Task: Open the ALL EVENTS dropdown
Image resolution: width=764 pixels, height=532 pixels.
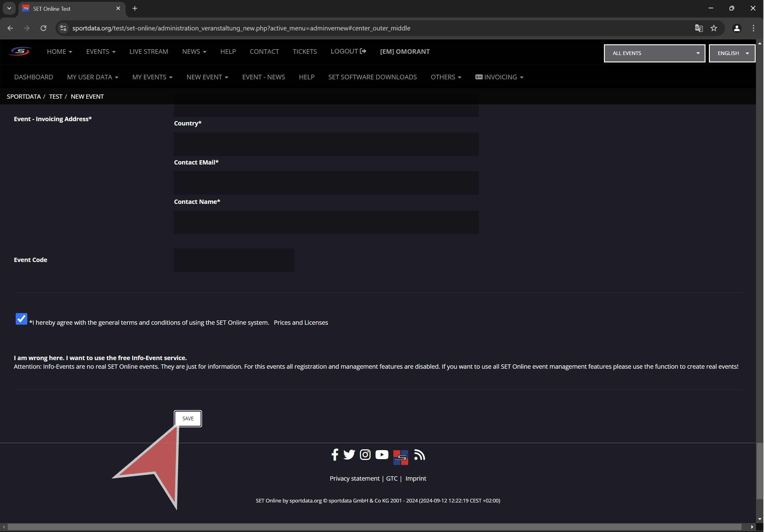Action: click(654, 53)
